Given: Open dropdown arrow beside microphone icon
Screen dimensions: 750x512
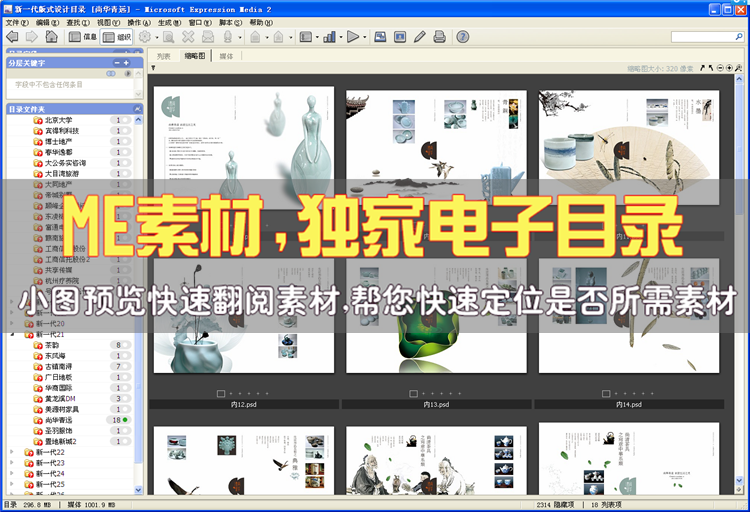Looking at the screenshot, I should pyautogui.click(x=240, y=37).
